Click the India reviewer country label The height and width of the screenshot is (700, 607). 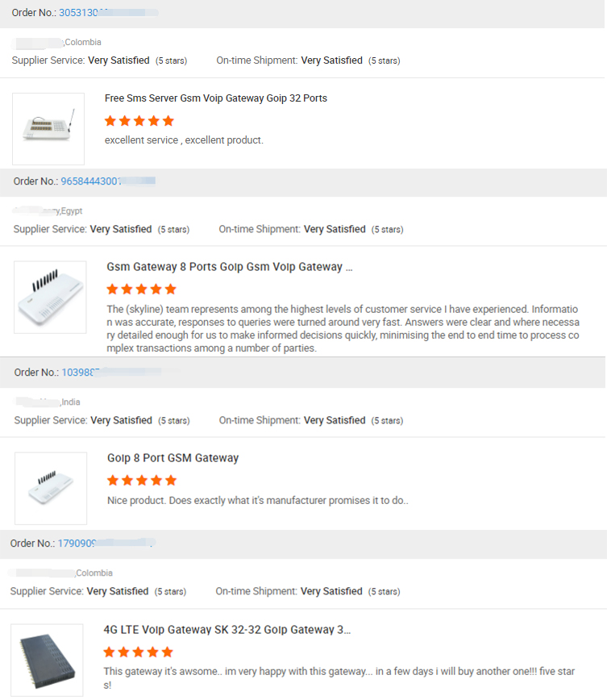pyautogui.click(x=71, y=402)
